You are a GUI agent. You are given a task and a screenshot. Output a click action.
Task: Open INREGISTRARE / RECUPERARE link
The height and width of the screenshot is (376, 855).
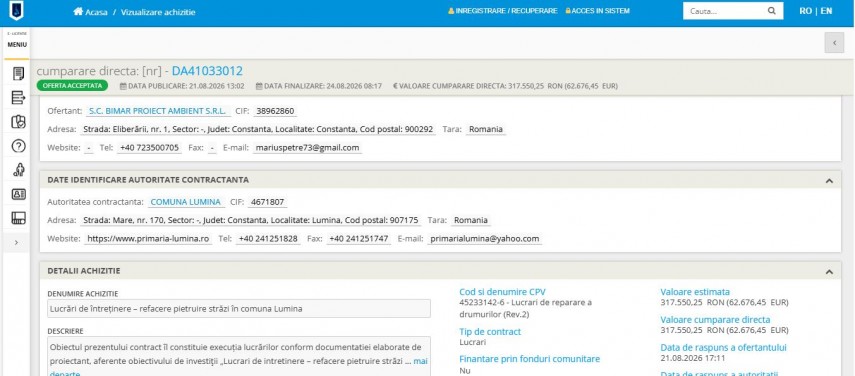pos(503,11)
